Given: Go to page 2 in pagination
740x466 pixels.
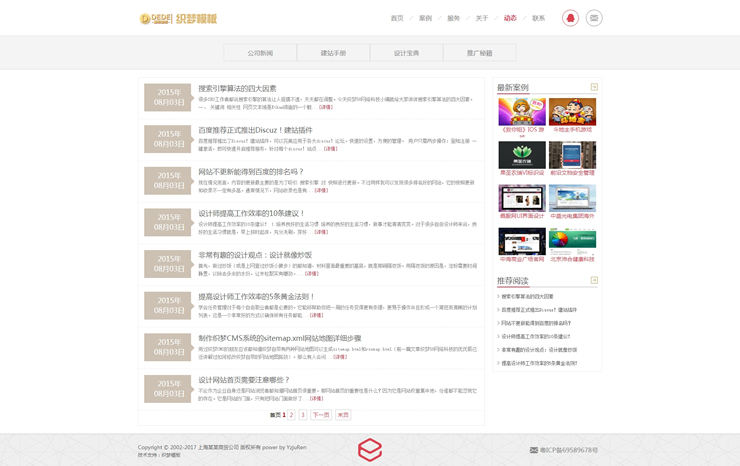Looking at the screenshot, I should click(291, 414).
